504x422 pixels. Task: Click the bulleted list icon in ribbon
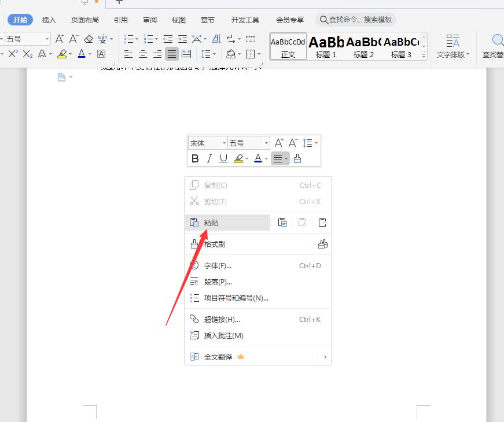(x=128, y=39)
